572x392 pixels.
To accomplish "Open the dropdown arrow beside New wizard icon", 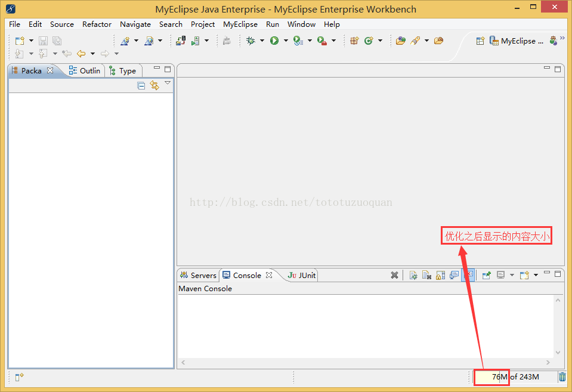I will [32, 41].
